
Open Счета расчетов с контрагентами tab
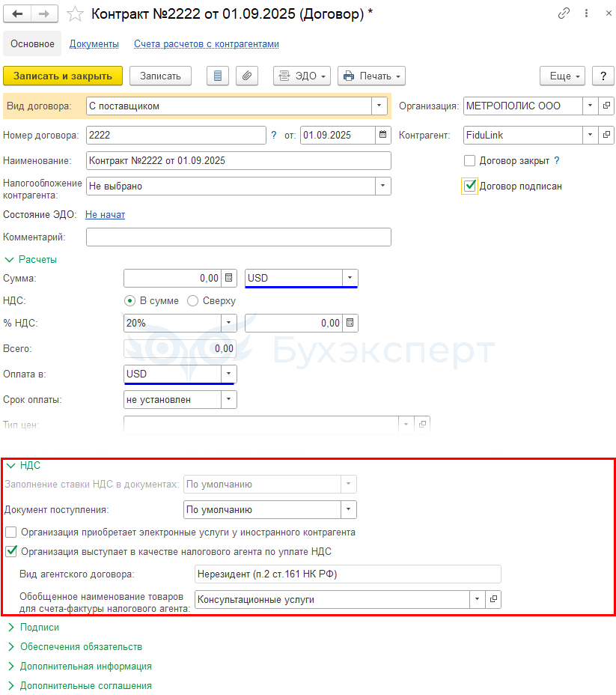point(207,44)
